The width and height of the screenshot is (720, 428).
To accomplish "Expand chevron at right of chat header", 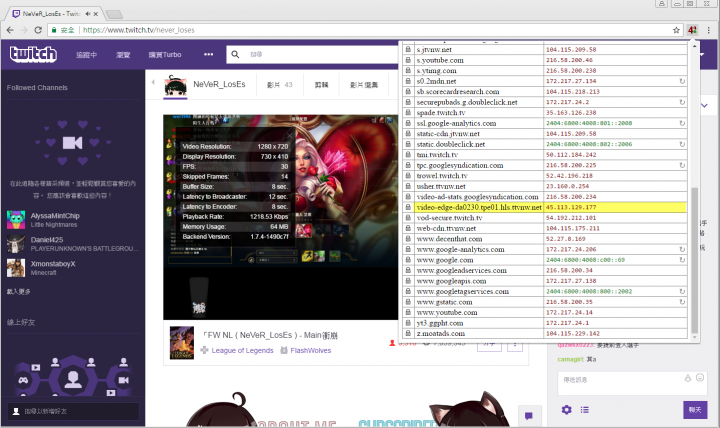I will point(704,106).
